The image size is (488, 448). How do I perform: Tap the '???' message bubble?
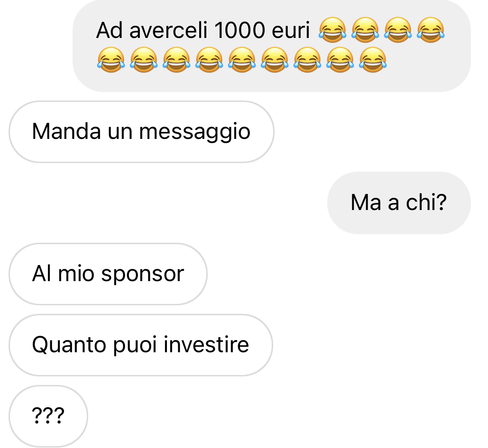[48, 416]
